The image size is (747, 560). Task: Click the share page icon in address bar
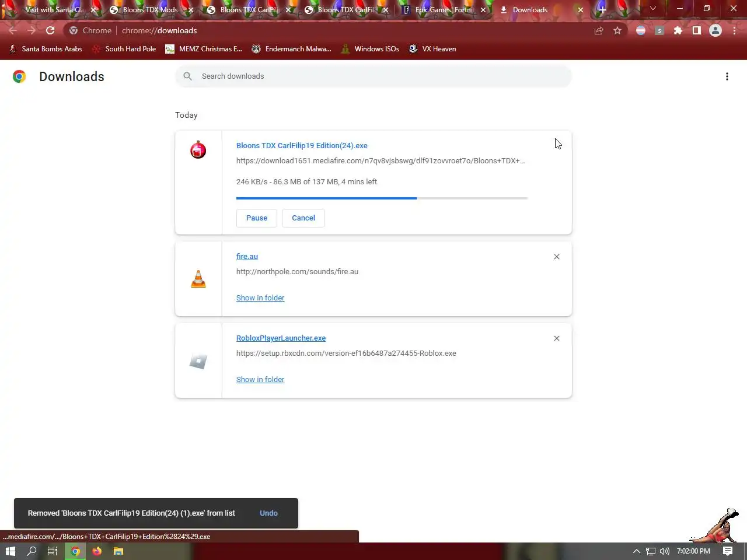pos(599,30)
